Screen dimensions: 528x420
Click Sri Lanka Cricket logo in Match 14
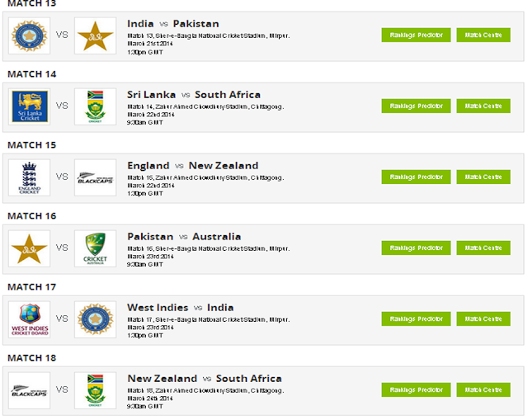point(29,106)
